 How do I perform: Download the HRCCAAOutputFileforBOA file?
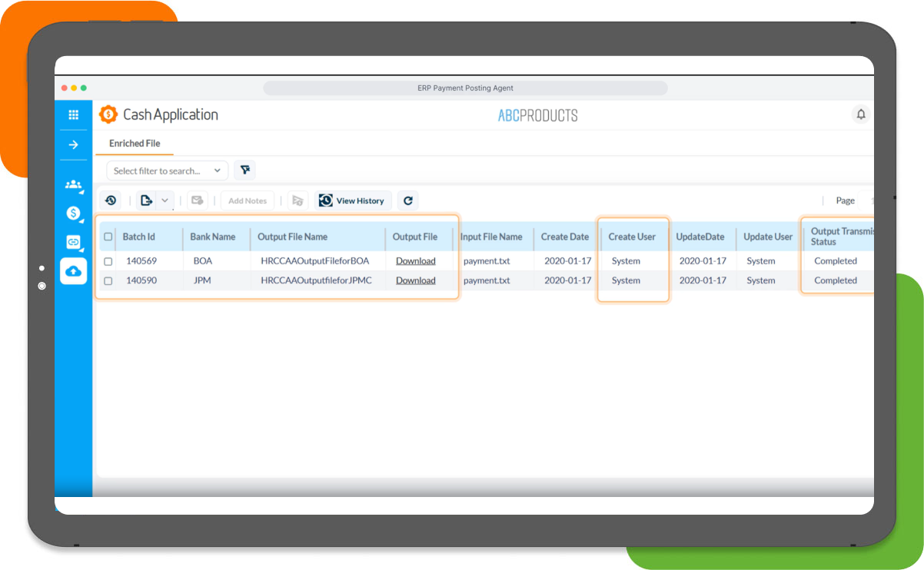coord(415,260)
